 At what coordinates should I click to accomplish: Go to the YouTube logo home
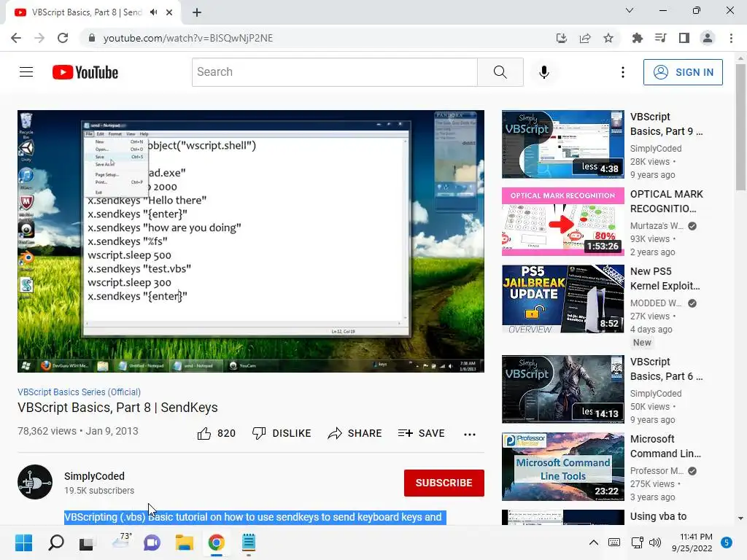pyautogui.click(x=85, y=72)
